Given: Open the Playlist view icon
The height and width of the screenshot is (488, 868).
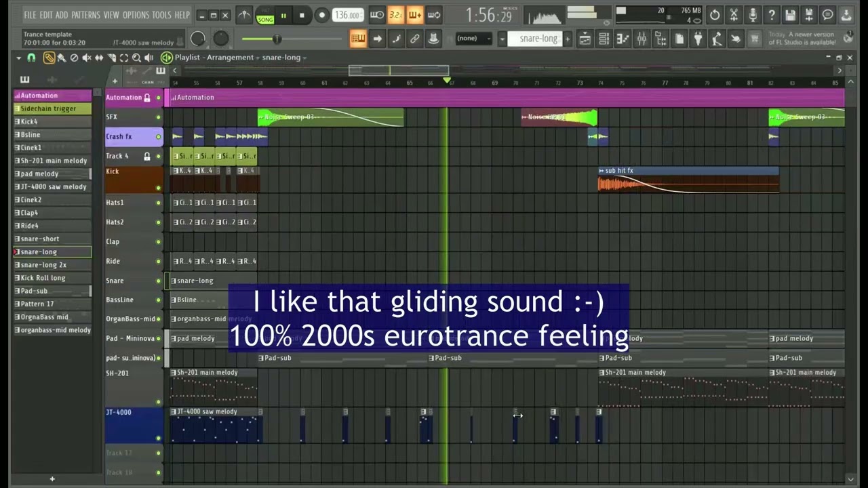Looking at the screenshot, I should 585,39.
